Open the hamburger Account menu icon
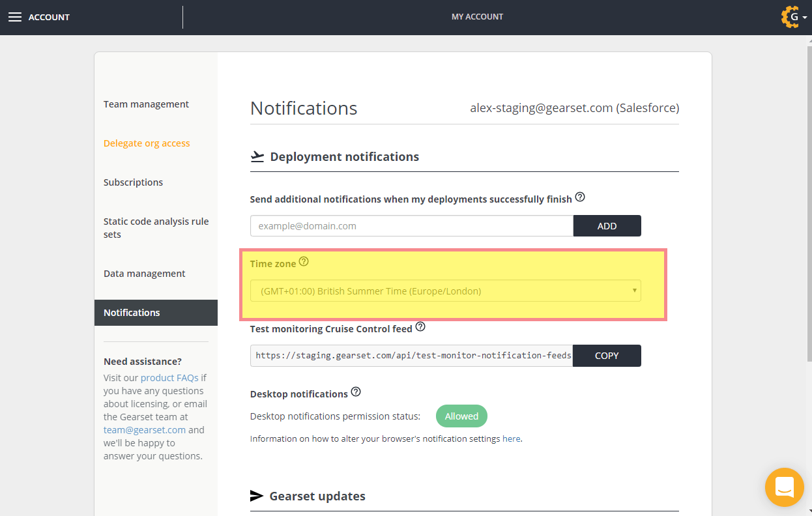This screenshot has width=812, height=516. click(15, 17)
